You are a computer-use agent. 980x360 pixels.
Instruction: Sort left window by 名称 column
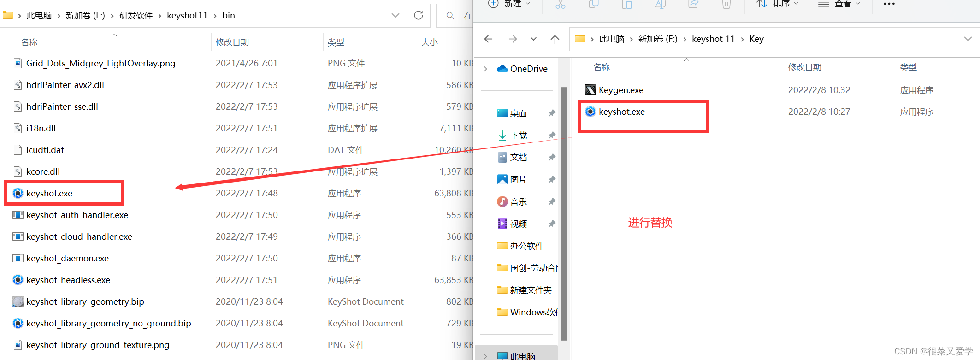coord(29,42)
